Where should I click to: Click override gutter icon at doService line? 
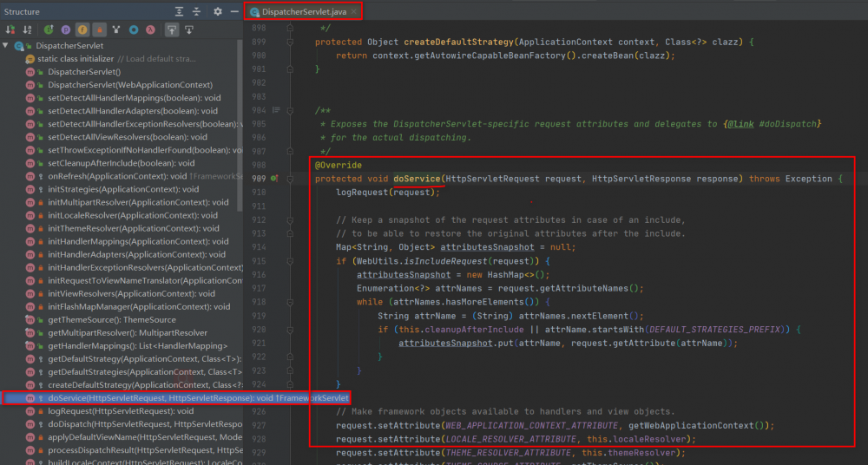click(275, 179)
